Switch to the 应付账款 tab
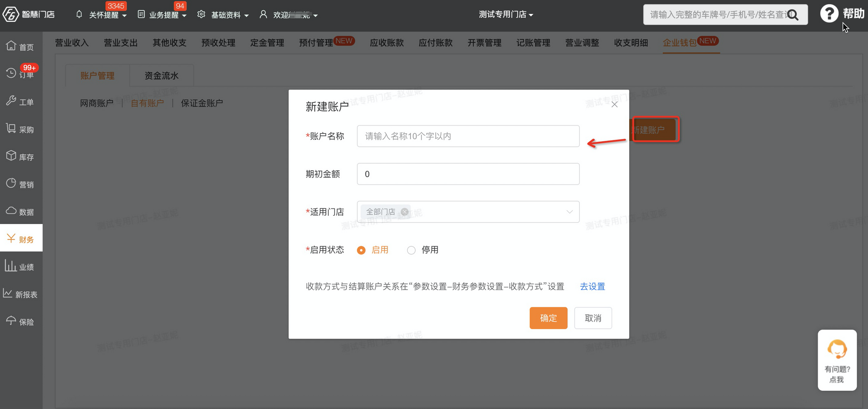The height and width of the screenshot is (409, 868). click(435, 43)
